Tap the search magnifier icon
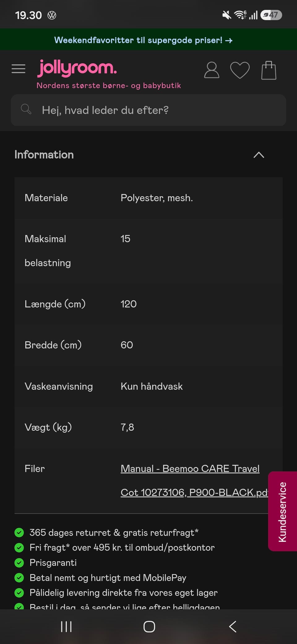 coord(26,109)
